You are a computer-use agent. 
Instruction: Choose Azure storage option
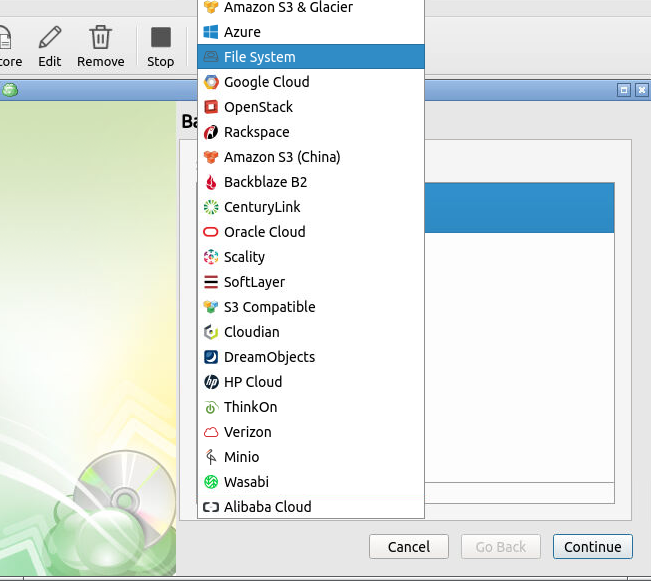311,32
